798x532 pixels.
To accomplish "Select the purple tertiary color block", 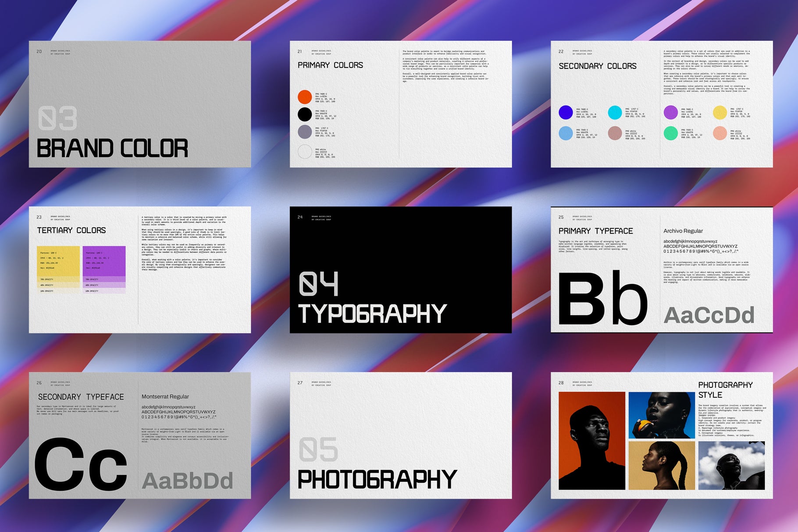I will [x=104, y=261].
